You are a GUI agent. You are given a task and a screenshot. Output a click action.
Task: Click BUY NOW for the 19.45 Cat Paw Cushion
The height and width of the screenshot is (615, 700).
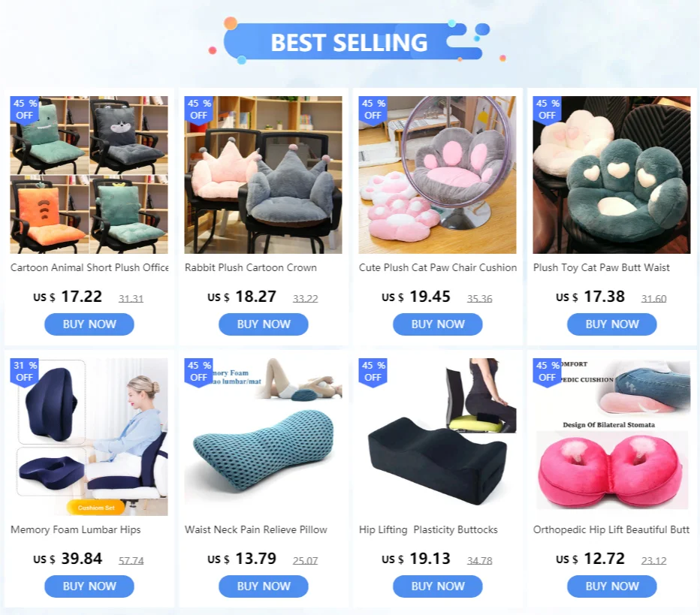pos(437,324)
